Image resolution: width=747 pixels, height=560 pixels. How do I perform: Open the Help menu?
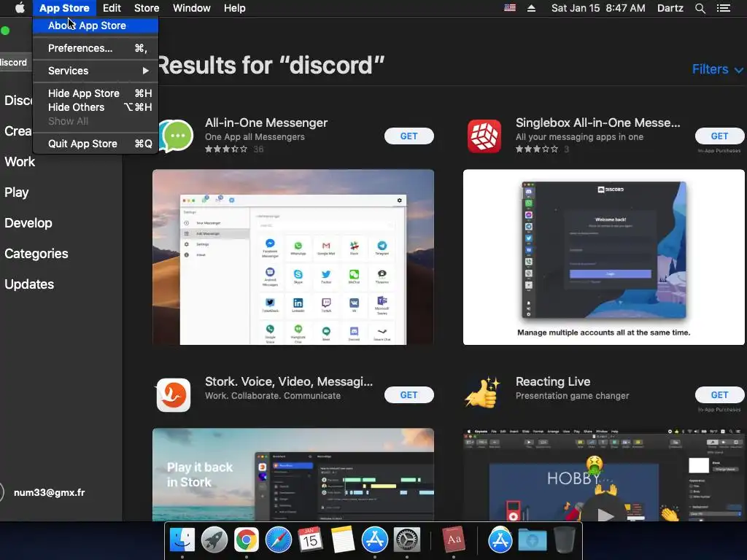[235, 8]
